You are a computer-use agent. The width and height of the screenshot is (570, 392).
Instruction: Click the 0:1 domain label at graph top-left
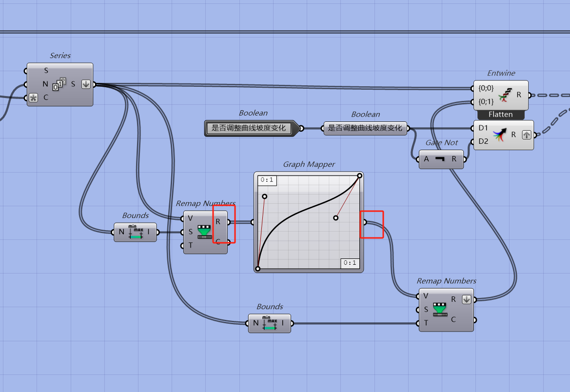tap(267, 180)
